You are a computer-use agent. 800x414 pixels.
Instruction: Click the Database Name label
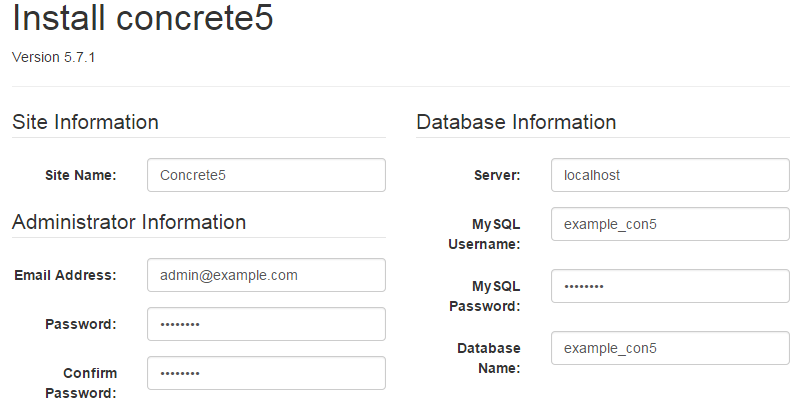489,358
